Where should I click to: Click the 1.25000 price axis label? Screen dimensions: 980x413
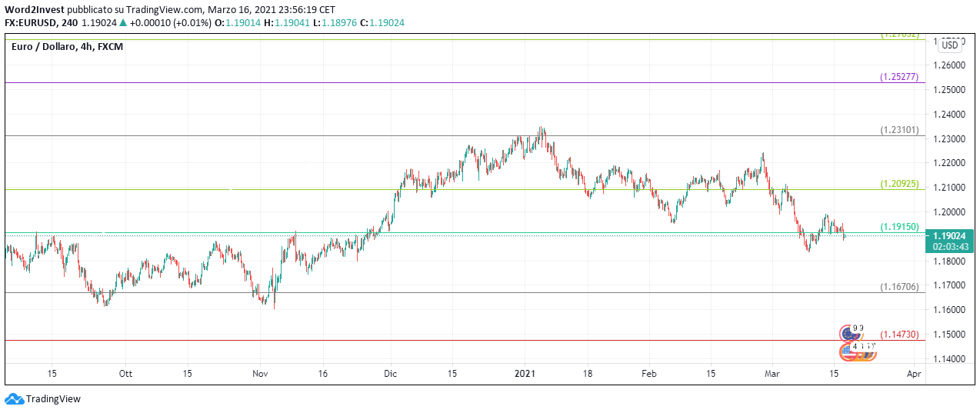(948, 90)
